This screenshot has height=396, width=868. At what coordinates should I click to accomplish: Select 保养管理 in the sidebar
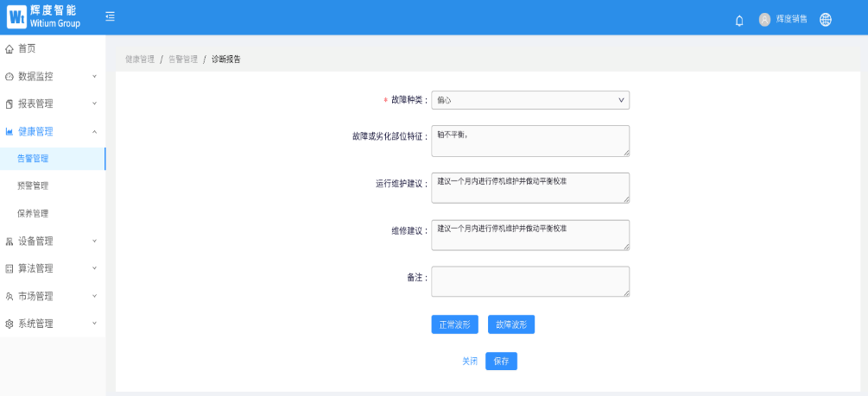pos(33,213)
